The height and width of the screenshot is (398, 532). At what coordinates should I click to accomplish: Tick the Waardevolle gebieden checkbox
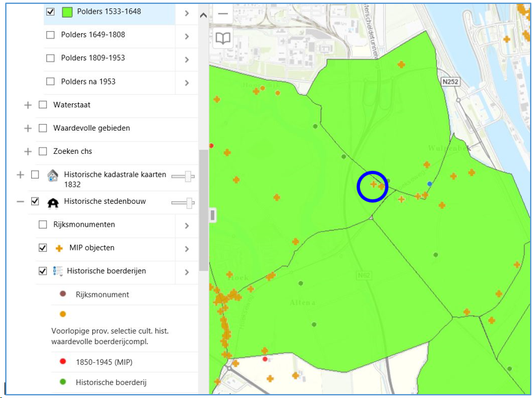(x=43, y=128)
